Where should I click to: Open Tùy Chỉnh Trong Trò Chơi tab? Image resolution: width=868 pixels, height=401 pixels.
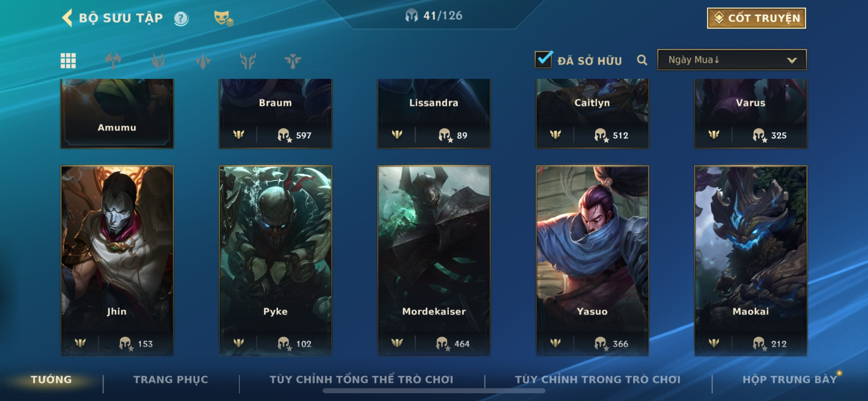(x=597, y=379)
